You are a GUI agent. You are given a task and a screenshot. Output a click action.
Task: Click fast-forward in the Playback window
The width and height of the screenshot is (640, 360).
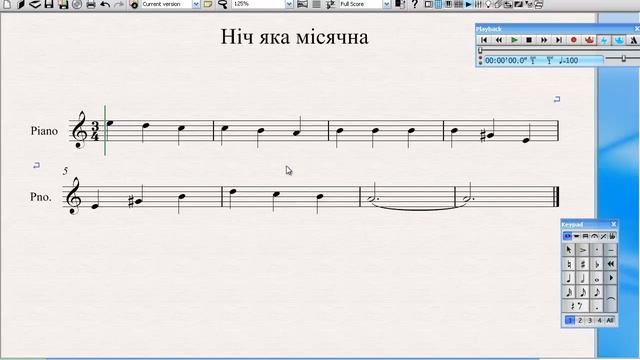click(544, 40)
